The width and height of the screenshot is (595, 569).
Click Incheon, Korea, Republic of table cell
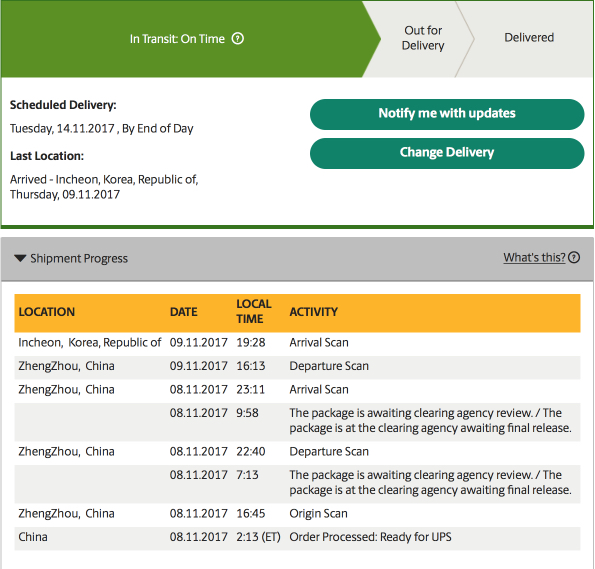click(90, 342)
